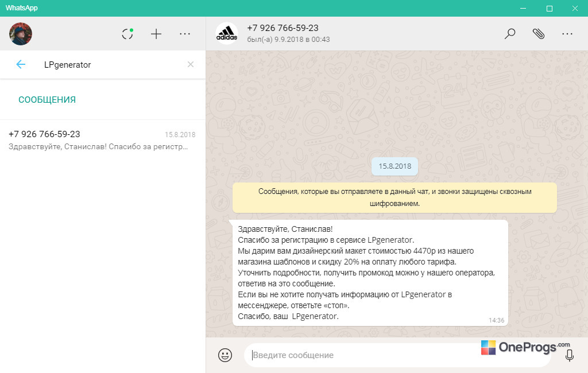588x373 pixels.
Task: Click the LPgenerator search field
Action: coord(113,64)
